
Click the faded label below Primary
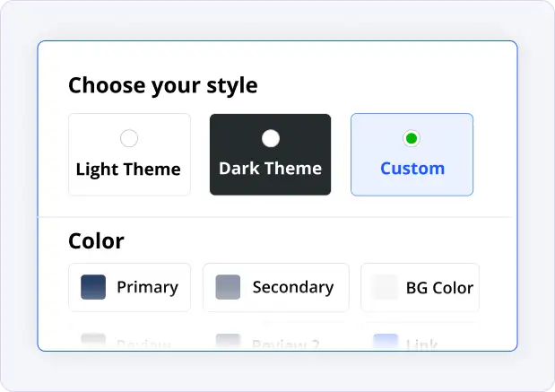[143, 344]
